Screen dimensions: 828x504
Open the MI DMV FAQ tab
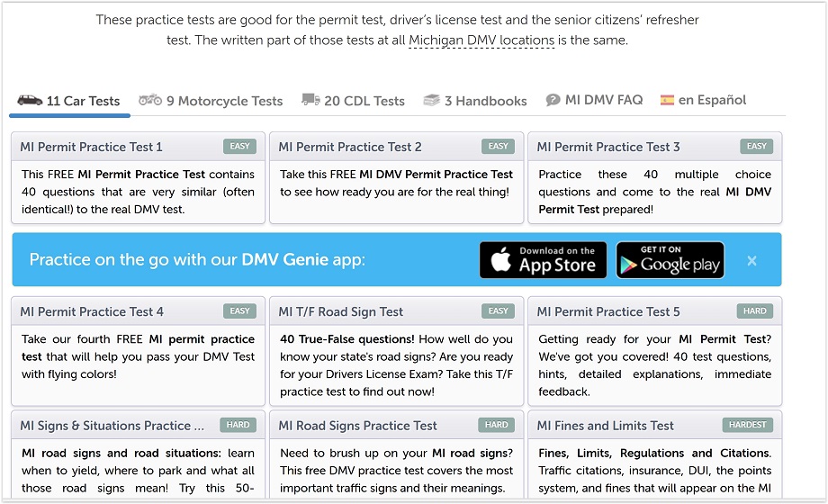coord(595,100)
